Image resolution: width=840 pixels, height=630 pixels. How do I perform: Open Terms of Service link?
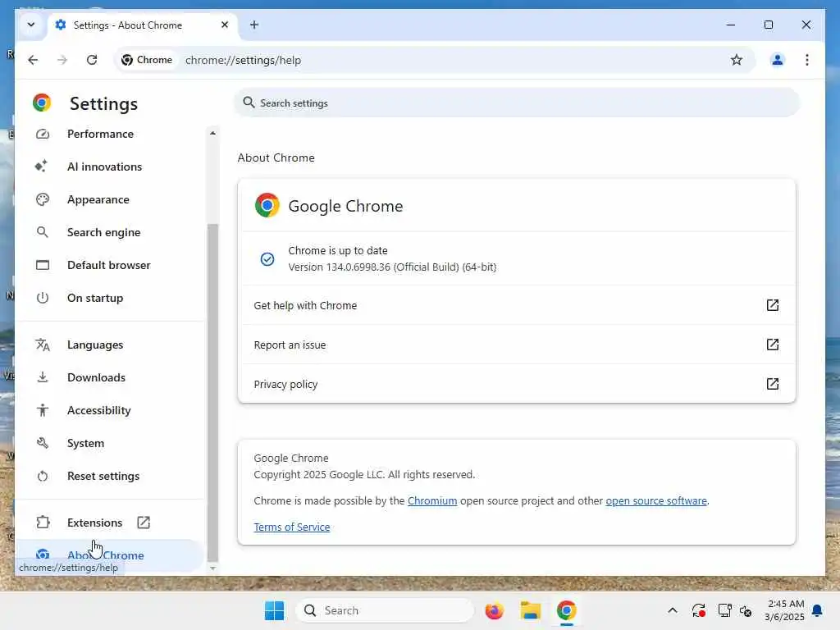[291, 527]
